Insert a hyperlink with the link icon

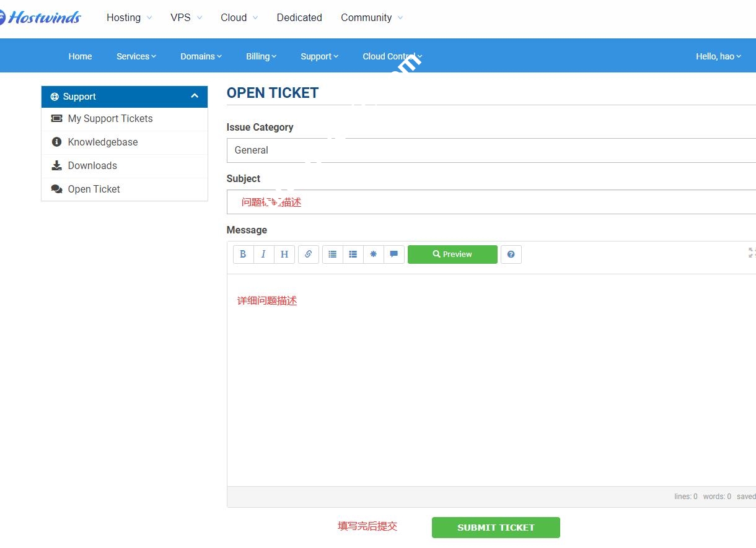pyautogui.click(x=308, y=254)
